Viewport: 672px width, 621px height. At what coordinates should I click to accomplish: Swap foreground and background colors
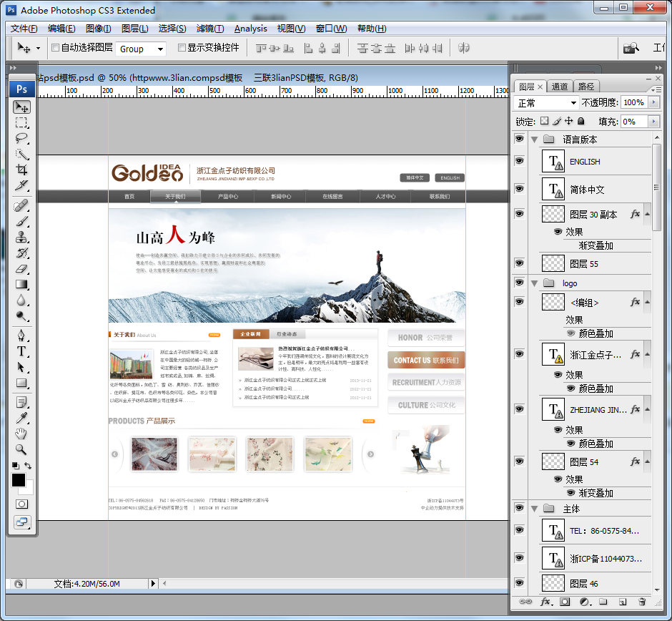28,465
